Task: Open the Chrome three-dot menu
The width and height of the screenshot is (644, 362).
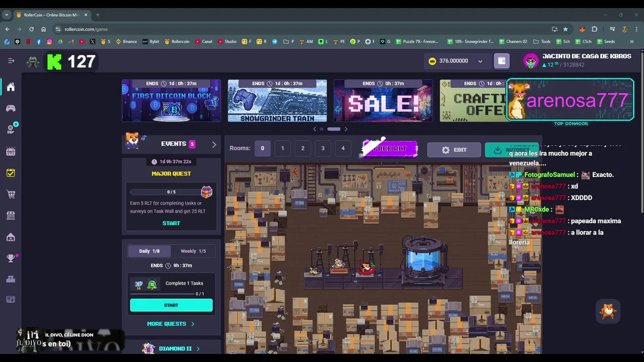Action: click(x=636, y=29)
